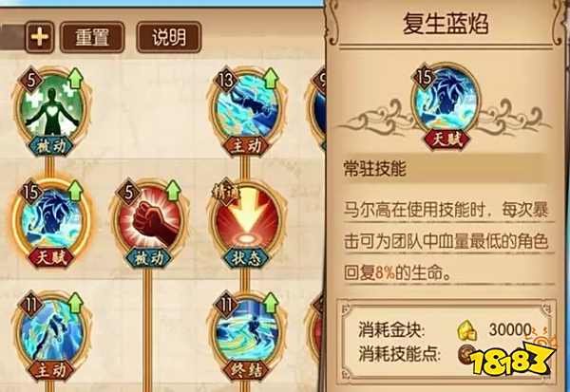Click the gold nugget cost icon
Screen dimensions: 570x392
[466, 330]
